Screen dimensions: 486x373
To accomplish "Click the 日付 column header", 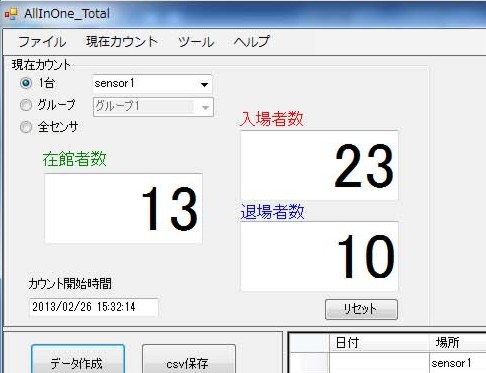I will point(379,342).
